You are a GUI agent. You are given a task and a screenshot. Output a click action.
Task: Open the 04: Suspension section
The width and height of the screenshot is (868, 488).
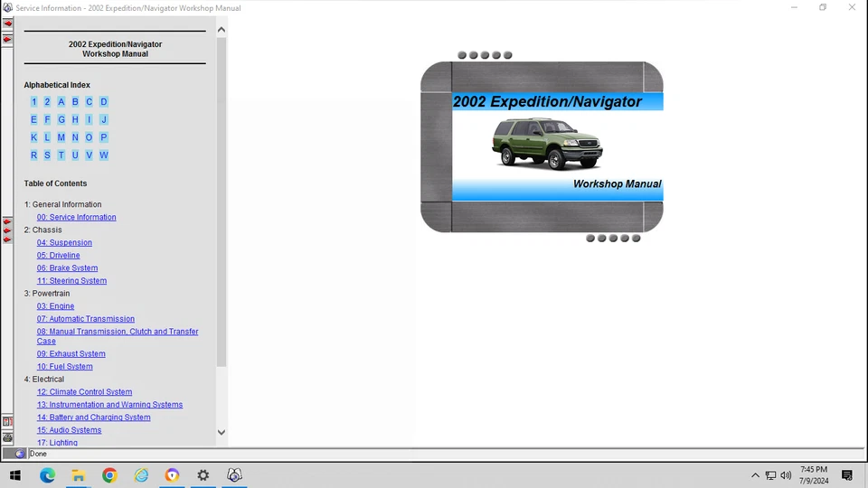click(64, 243)
